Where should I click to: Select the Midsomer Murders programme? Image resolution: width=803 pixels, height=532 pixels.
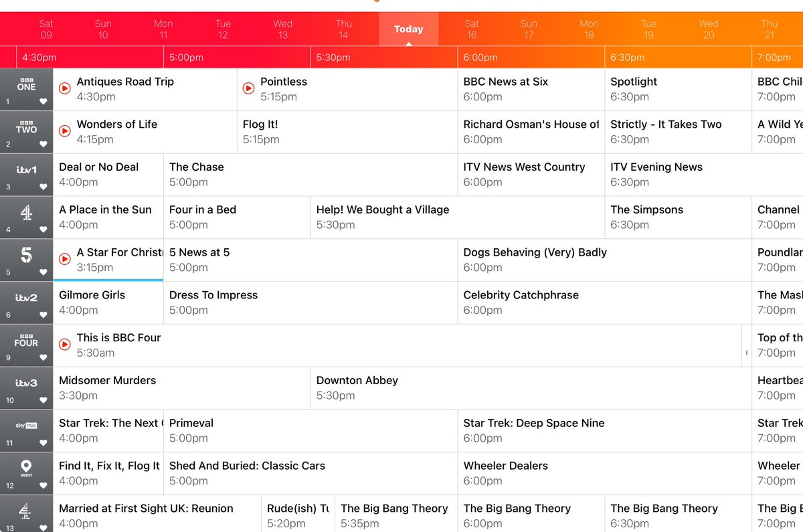[x=182, y=388]
